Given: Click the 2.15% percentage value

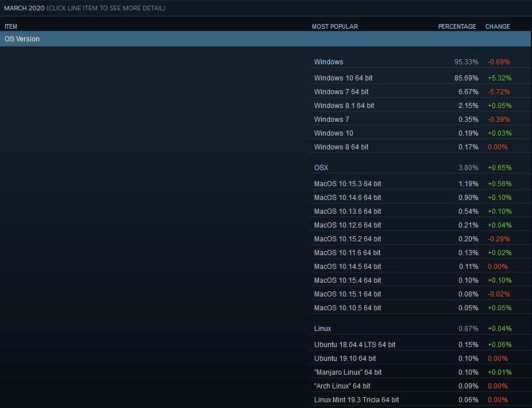Looking at the screenshot, I should tap(468, 106).
